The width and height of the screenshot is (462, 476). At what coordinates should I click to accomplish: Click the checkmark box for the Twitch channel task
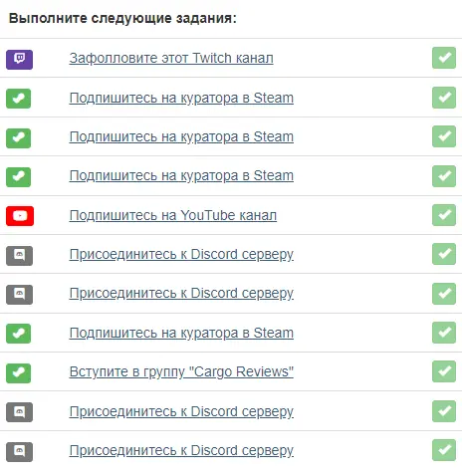click(444, 58)
